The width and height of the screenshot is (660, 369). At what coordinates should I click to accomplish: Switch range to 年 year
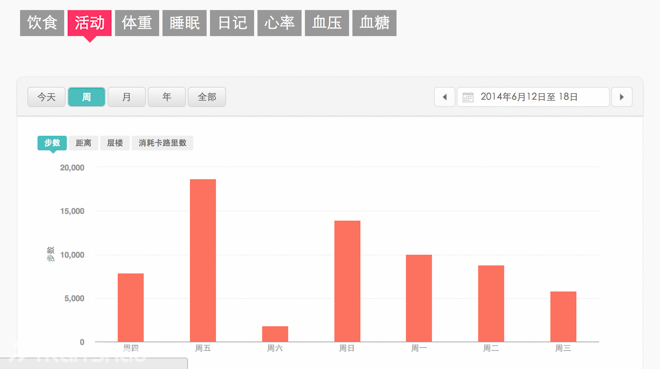pos(167,97)
